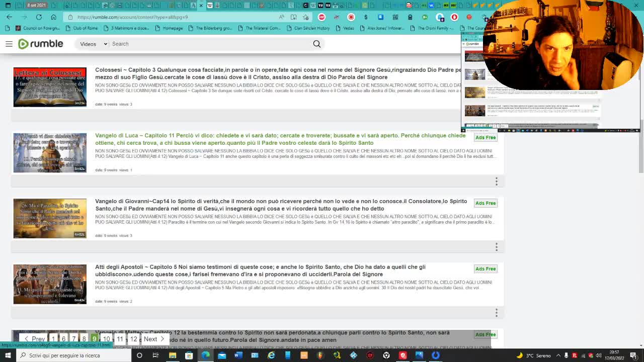Open the Rumble hamburger menu

click(x=9, y=44)
